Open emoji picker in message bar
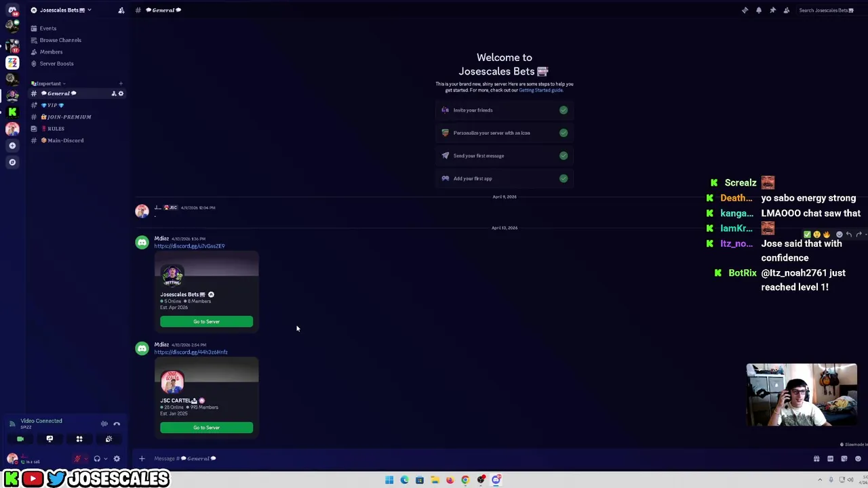868x488 pixels. tap(858, 459)
